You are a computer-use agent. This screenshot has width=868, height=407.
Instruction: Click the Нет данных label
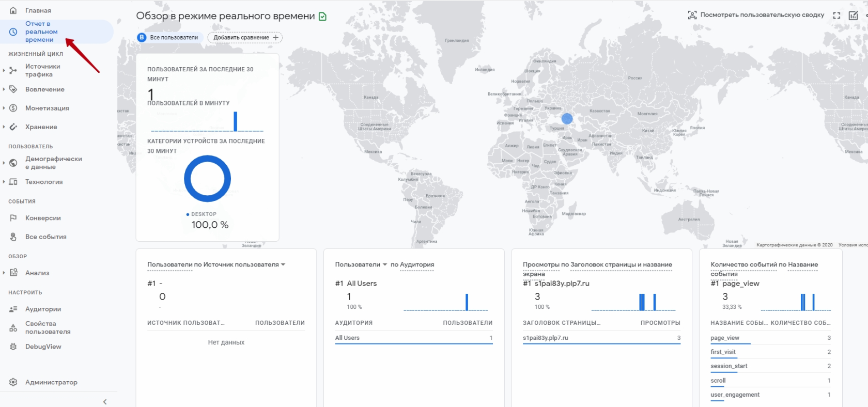coord(226,342)
